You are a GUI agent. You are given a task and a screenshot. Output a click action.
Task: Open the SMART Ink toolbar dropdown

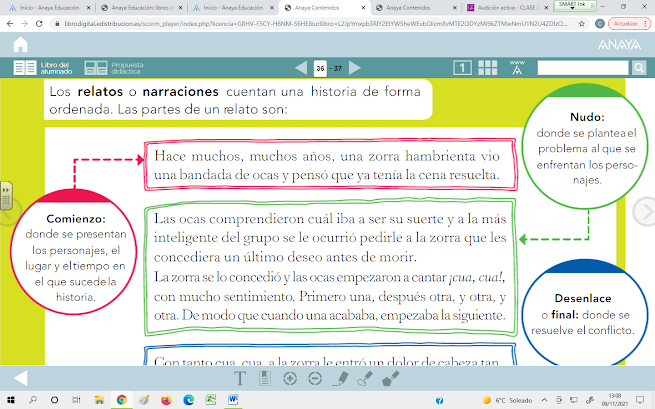click(572, 6)
